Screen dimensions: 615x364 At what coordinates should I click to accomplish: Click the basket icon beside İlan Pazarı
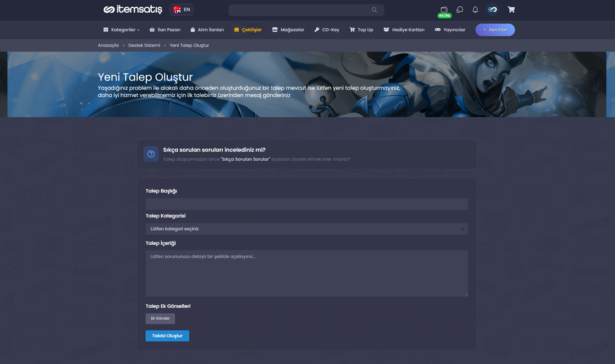click(x=152, y=30)
